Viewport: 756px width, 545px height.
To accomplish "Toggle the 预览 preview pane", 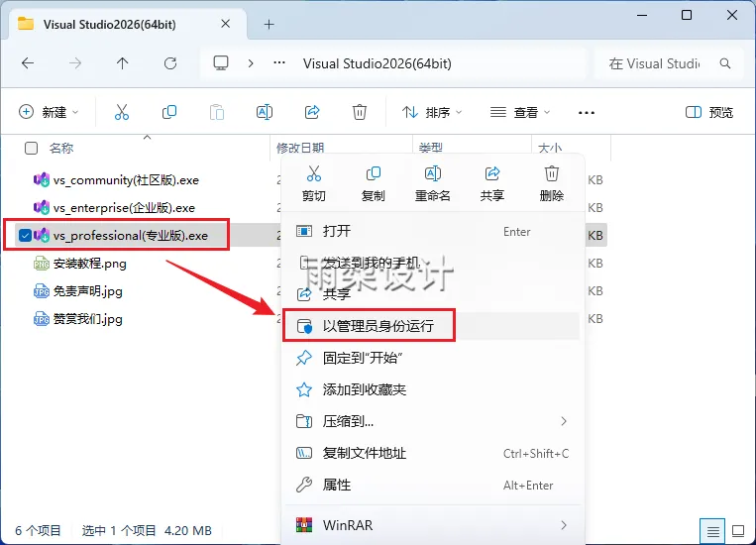I will [708, 112].
